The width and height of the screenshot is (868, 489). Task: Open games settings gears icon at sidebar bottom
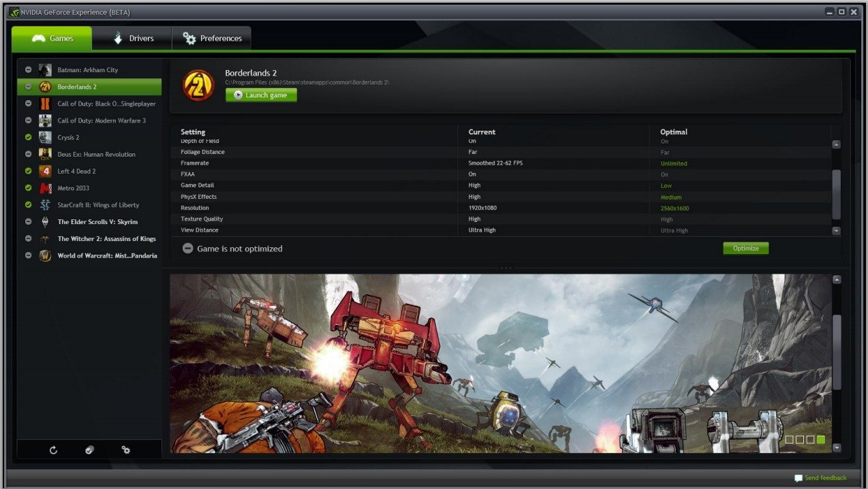tap(126, 450)
